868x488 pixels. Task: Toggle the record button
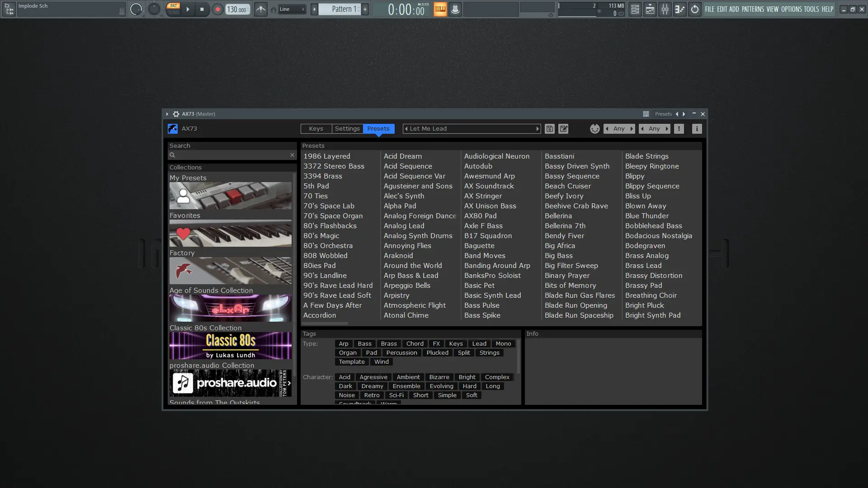pos(217,9)
